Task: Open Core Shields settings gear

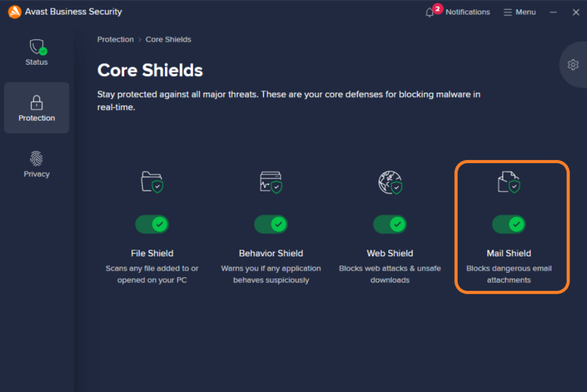Action: click(573, 65)
